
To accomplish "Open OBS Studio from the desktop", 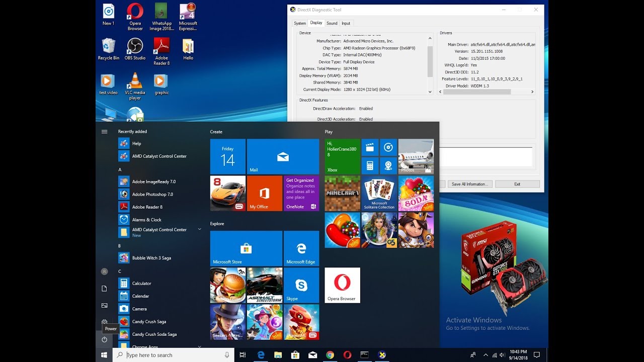I will pyautogui.click(x=135, y=49).
